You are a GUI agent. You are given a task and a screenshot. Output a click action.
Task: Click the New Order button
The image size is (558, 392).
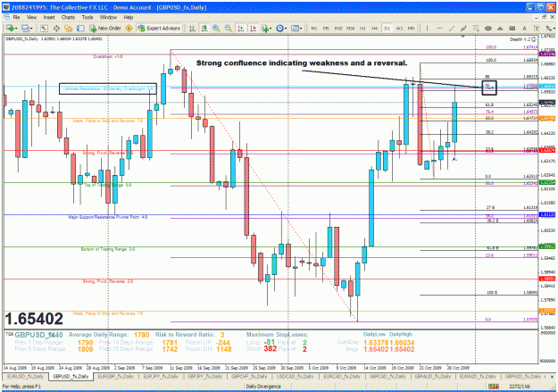point(105,28)
